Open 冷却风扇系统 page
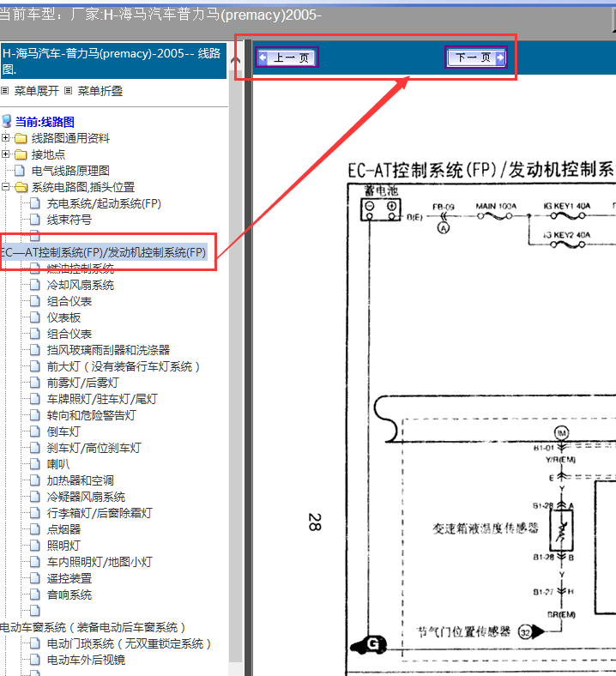 coord(80,285)
